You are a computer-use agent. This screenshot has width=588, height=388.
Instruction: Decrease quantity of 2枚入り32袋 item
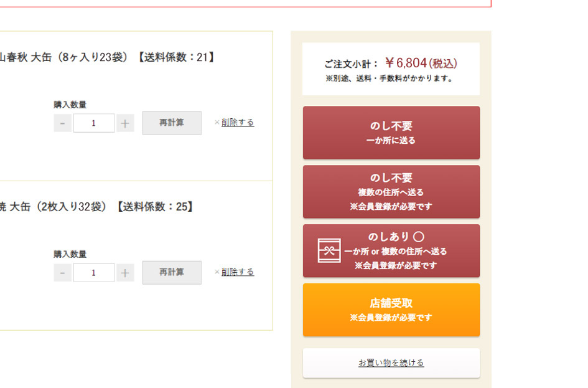pyautogui.click(x=62, y=273)
